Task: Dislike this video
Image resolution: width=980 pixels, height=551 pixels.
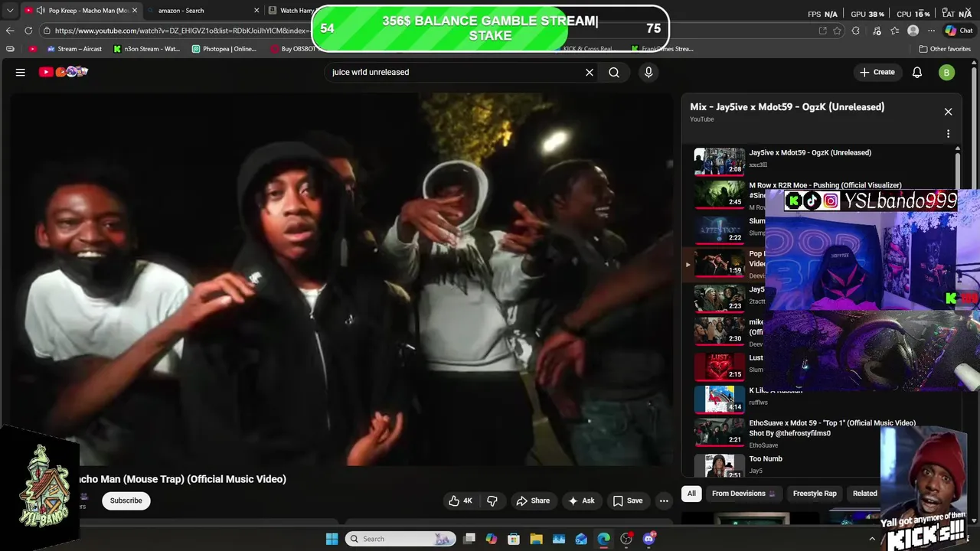Action: coord(492,500)
